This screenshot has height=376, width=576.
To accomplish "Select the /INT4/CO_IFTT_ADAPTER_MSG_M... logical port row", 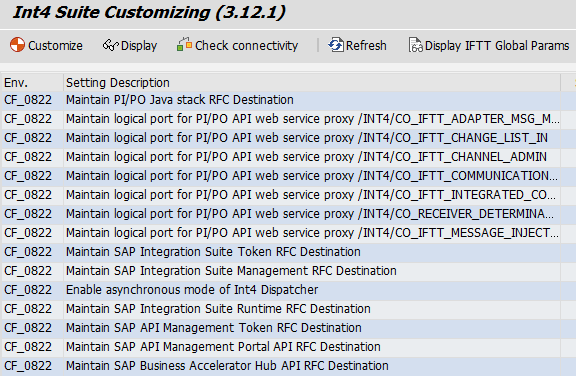I will click(x=312, y=119).
